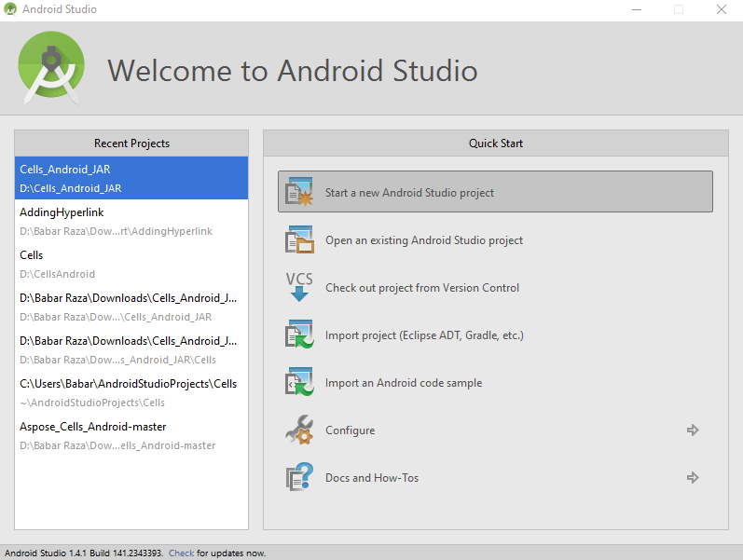The width and height of the screenshot is (743, 560).
Task: Click the VCS checkout icon
Action: (x=298, y=288)
